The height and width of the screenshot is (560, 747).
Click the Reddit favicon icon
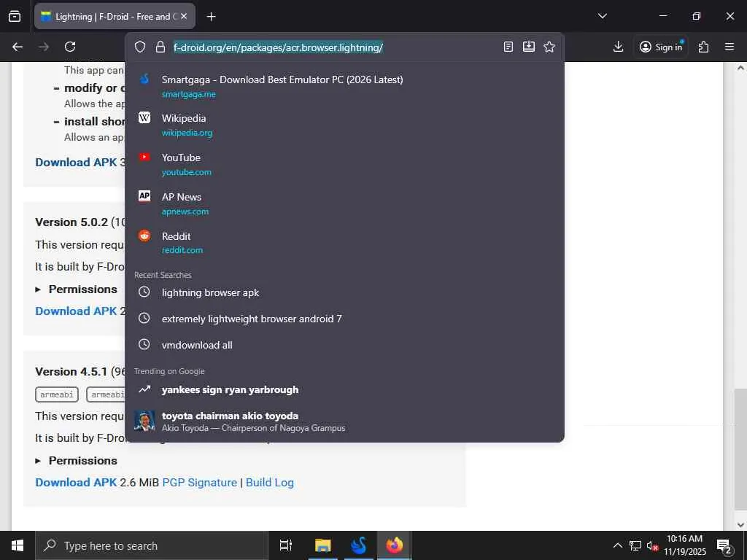[x=144, y=236]
